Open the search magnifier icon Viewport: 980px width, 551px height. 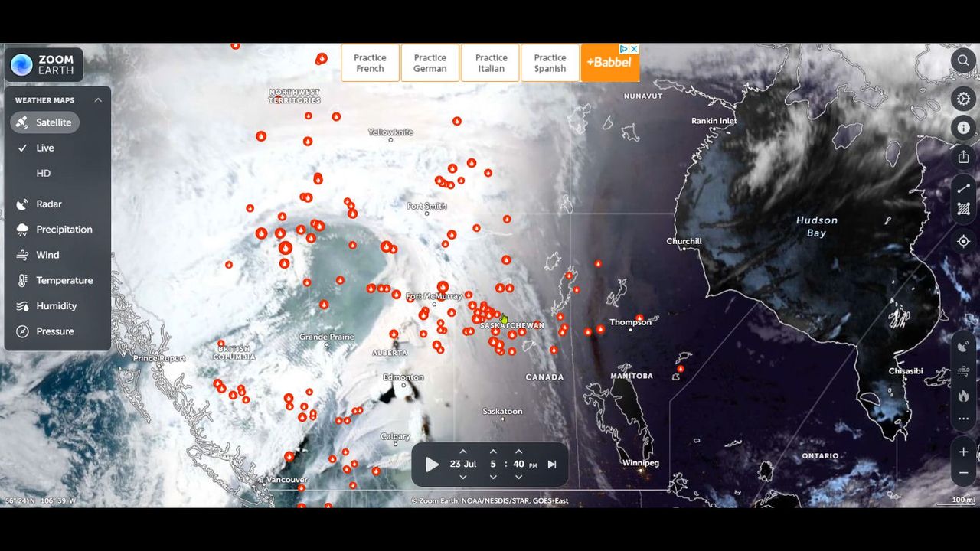click(963, 60)
